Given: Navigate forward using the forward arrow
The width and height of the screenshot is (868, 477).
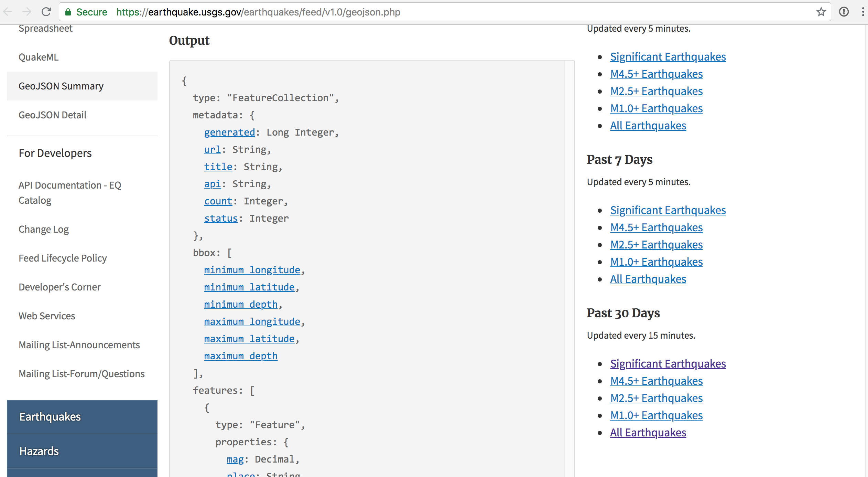Looking at the screenshot, I should [x=27, y=12].
